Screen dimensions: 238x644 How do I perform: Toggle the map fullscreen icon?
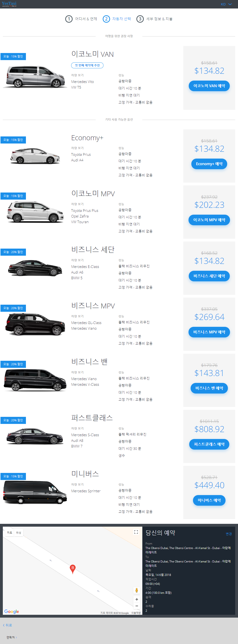[x=136, y=532]
